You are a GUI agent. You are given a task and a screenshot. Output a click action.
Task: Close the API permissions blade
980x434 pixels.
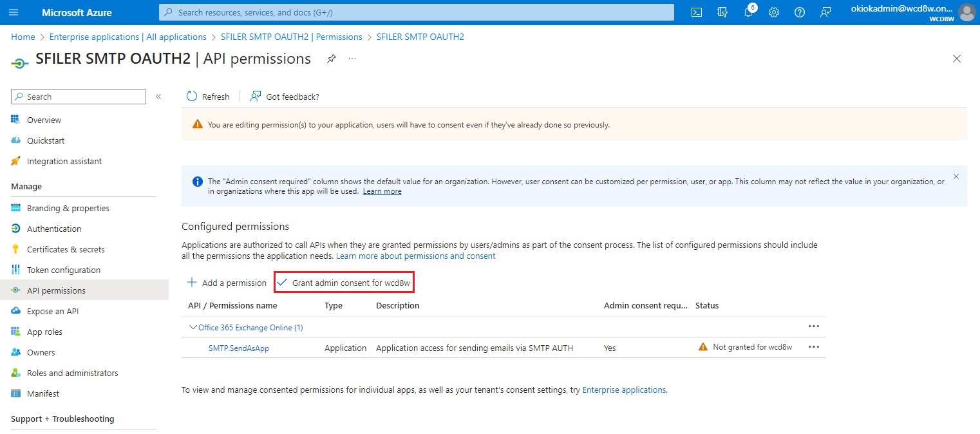(x=957, y=59)
